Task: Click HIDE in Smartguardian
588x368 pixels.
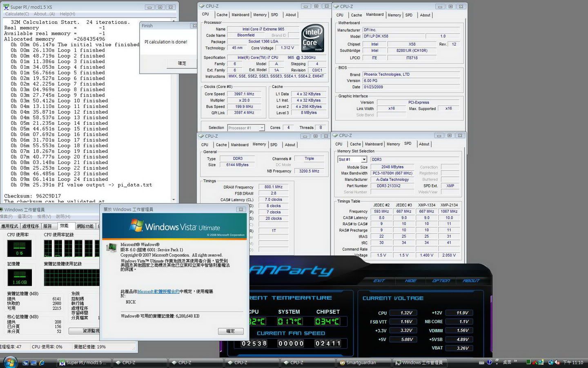Action: [410, 280]
